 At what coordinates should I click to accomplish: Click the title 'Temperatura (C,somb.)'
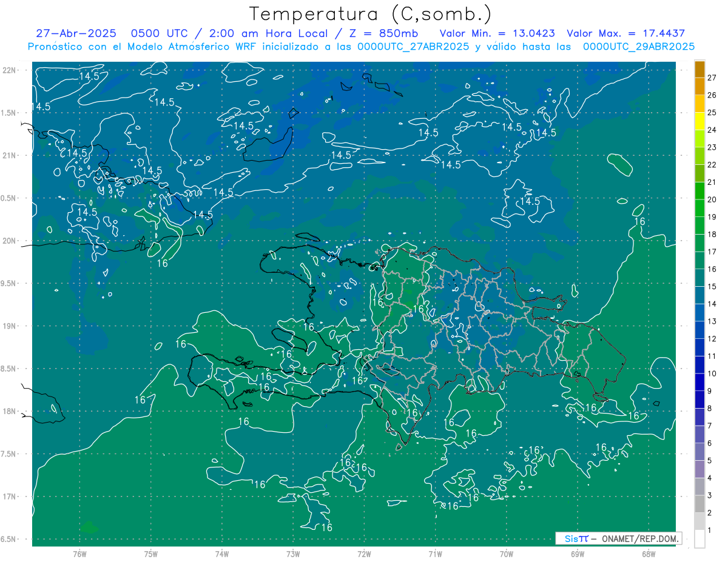click(x=370, y=14)
